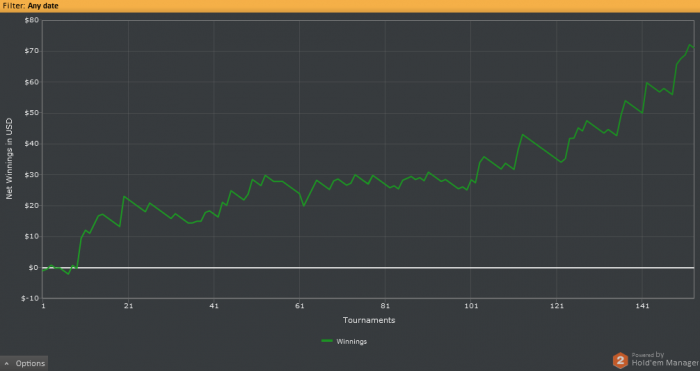Click the Powered by Hold'em Manager text
Viewport: 700px width, 371px height.
tap(665, 359)
